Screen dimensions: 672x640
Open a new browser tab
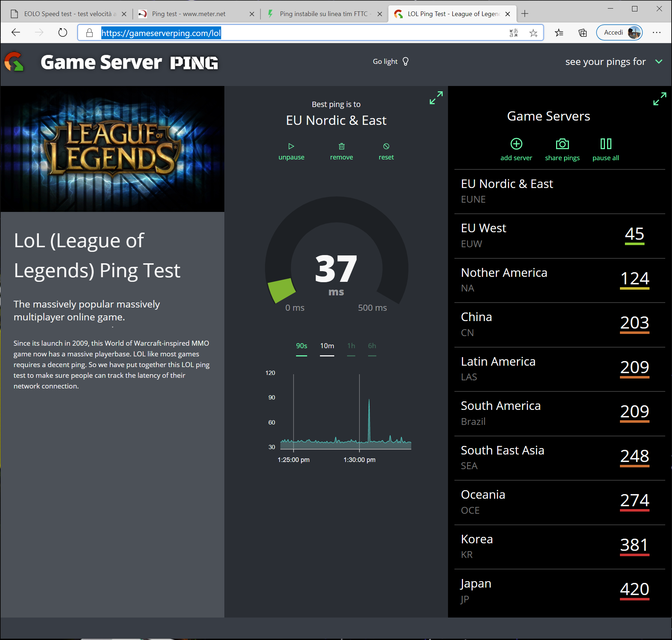pyautogui.click(x=525, y=14)
